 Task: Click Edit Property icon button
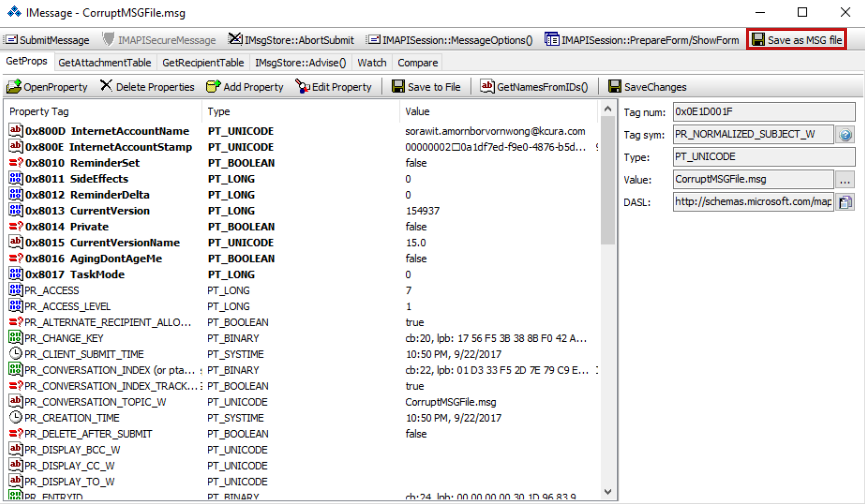click(303, 87)
